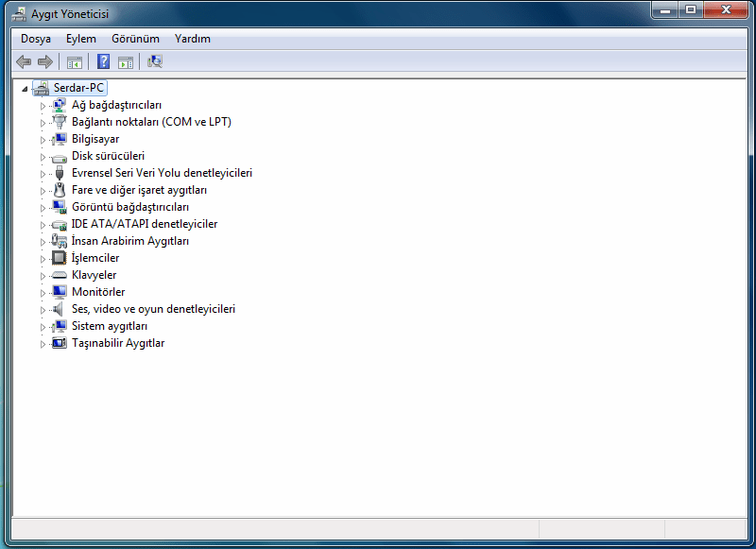Select İnsan Arabirim Aygıtları label
The width and height of the screenshot is (756, 549).
pyautogui.click(x=130, y=241)
